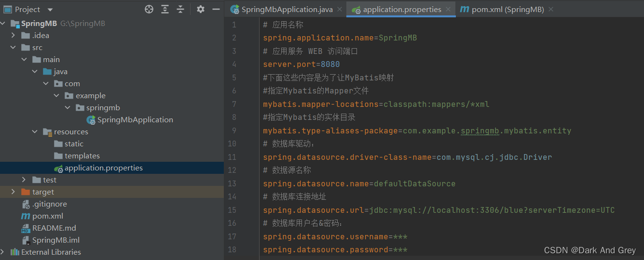Open Project panel settings gear
The height and width of the screenshot is (260, 644).
[201, 9]
